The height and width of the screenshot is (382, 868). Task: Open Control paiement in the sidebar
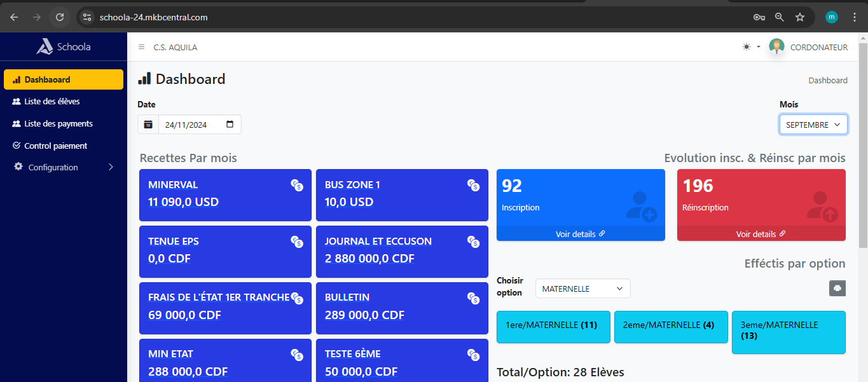point(56,146)
